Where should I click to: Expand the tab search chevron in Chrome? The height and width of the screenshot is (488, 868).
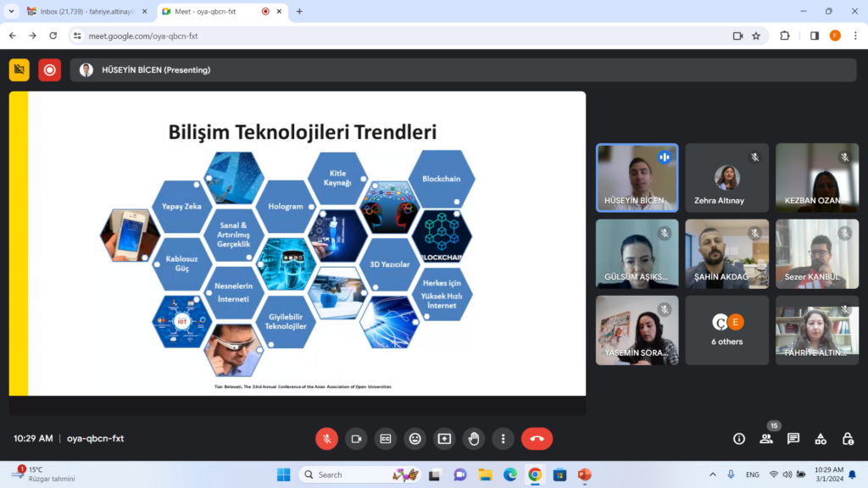(x=11, y=12)
